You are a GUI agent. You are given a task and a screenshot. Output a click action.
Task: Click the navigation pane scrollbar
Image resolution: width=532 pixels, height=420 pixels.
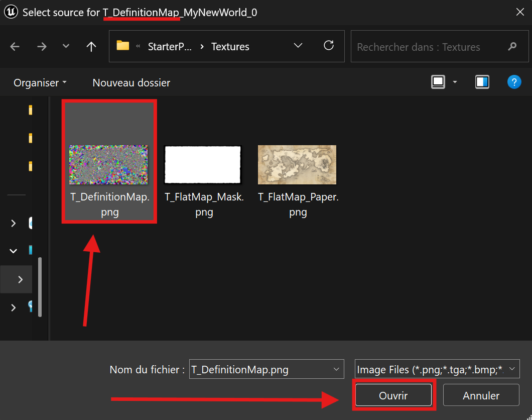(40, 287)
